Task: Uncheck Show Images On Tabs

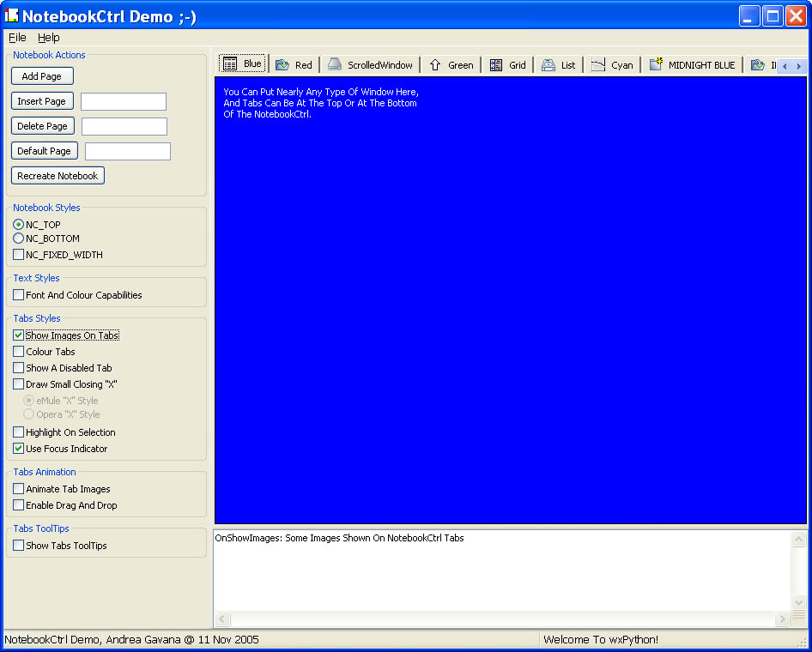Action: (x=19, y=335)
